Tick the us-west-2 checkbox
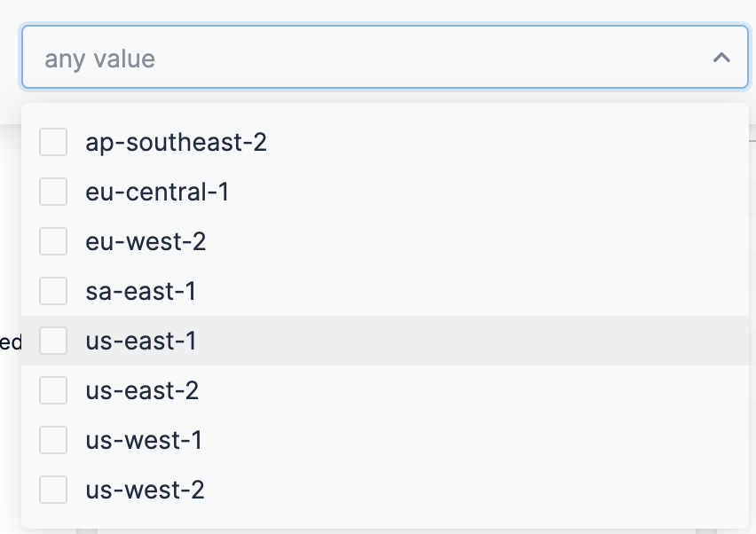This screenshot has width=756, height=534. (53, 490)
